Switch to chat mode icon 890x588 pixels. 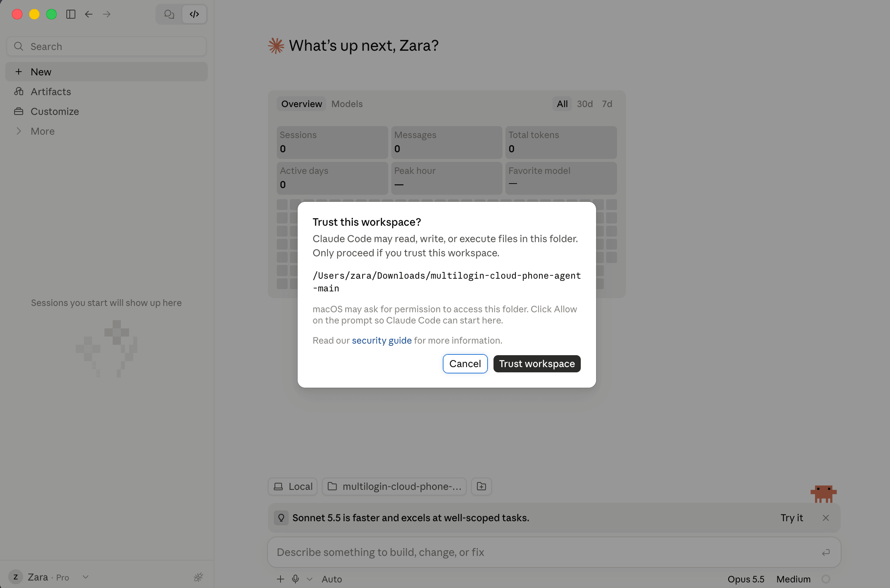(x=169, y=14)
